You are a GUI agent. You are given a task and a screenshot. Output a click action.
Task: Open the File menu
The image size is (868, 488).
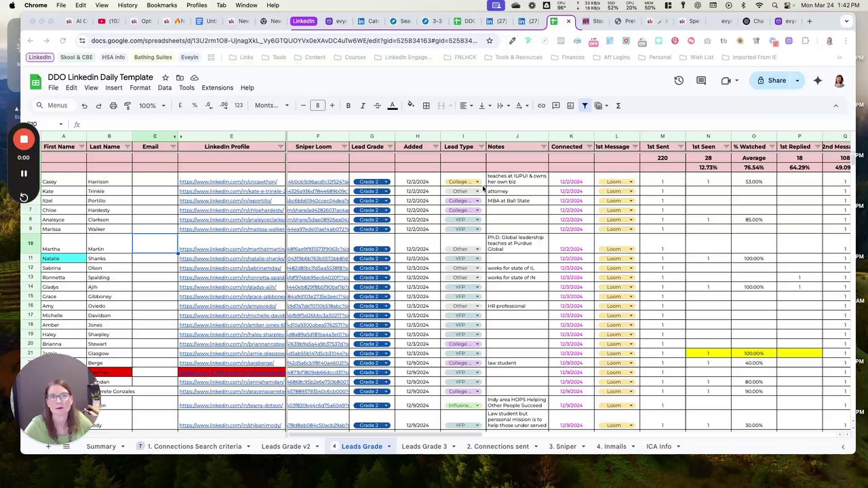pyautogui.click(x=53, y=87)
